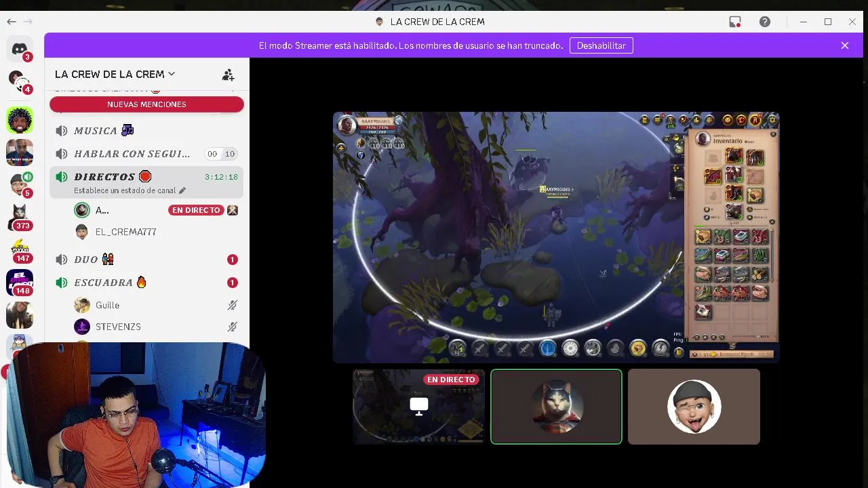
Task: Click the invite people icon
Action: [228, 75]
